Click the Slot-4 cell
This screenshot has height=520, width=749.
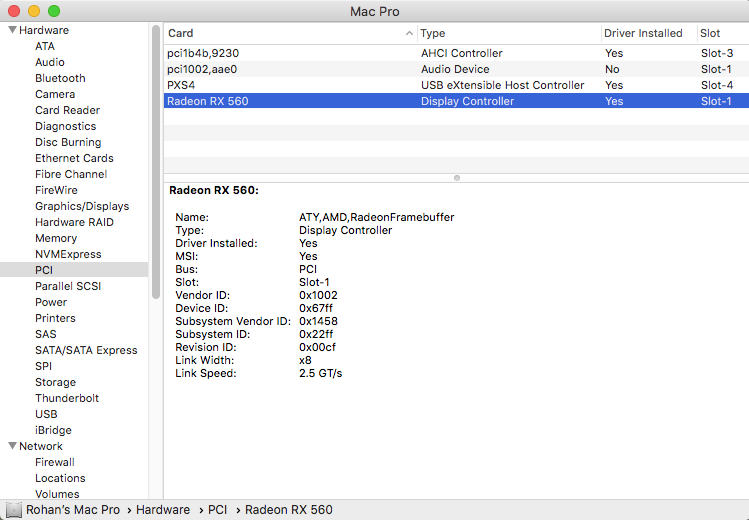[x=717, y=85]
